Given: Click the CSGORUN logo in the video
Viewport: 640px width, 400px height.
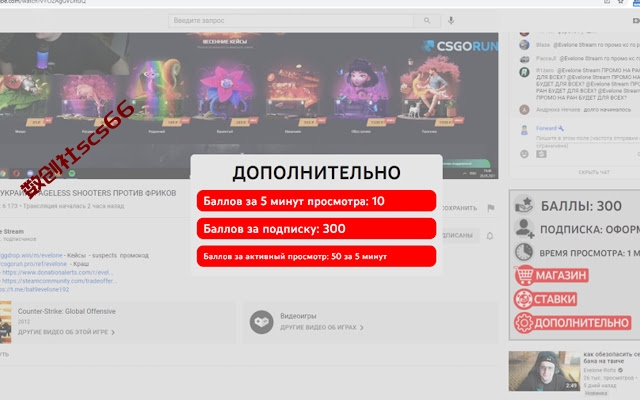Looking at the screenshot, I should pos(460,46).
